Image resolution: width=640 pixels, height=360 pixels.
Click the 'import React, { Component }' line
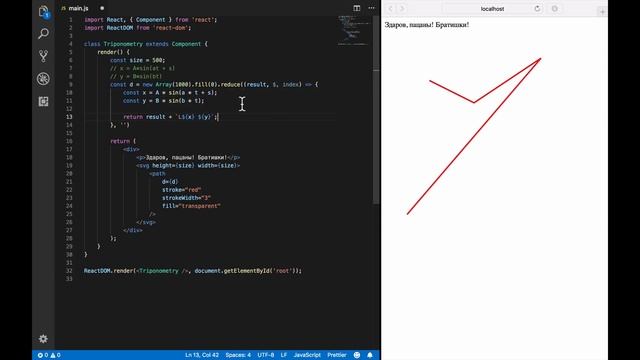coord(150,20)
